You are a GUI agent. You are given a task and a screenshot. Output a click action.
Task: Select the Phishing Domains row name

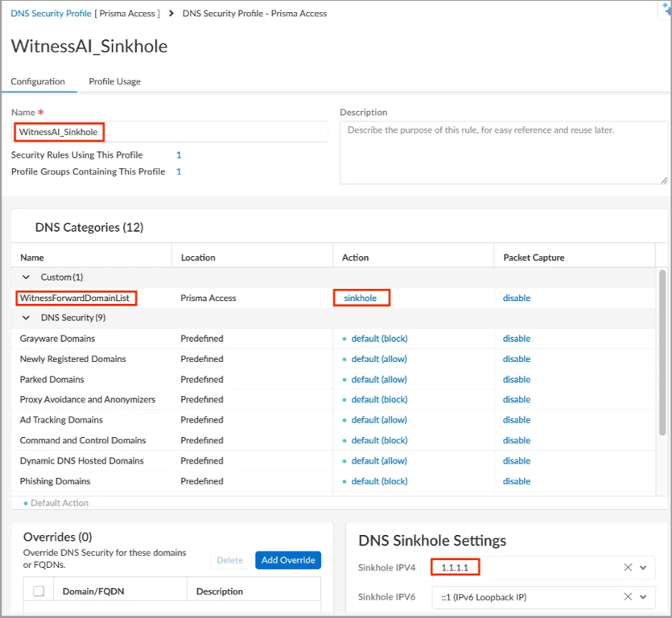click(x=55, y=481)
